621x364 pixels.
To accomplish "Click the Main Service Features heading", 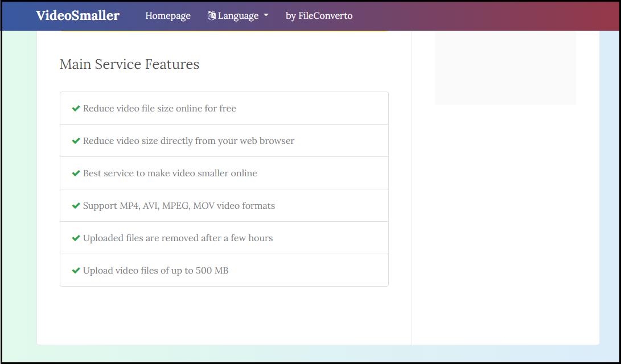I will 129,64.
